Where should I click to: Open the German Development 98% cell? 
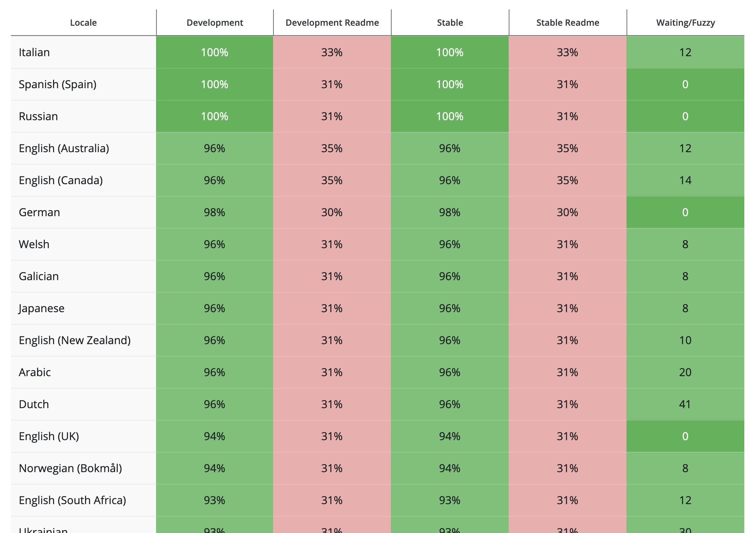215,212
